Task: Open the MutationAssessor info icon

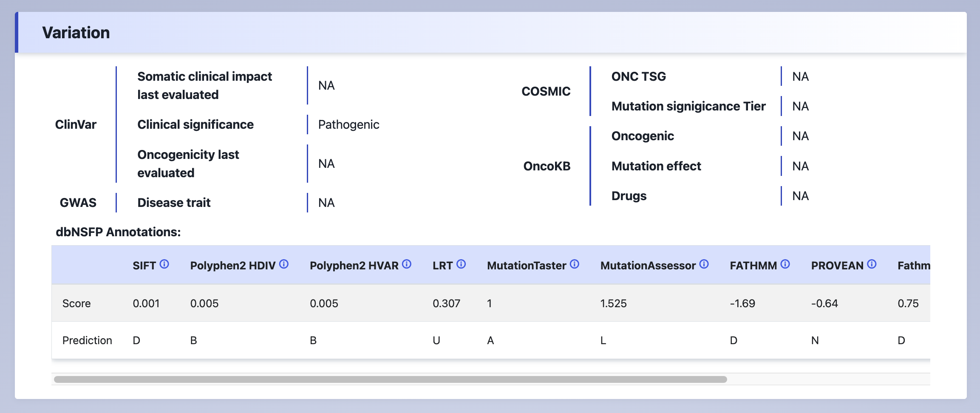Action: pyautogui.click(x=704, y=264)
